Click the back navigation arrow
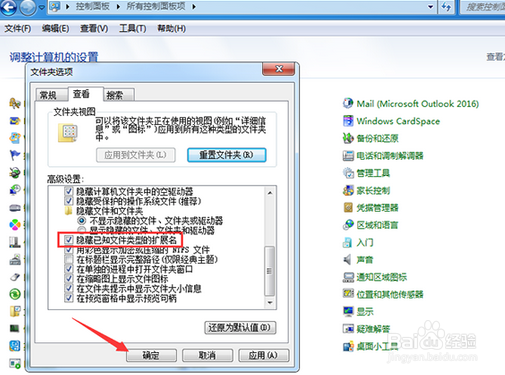Viewport: 505px width, 375px height. tap(8, 7)
